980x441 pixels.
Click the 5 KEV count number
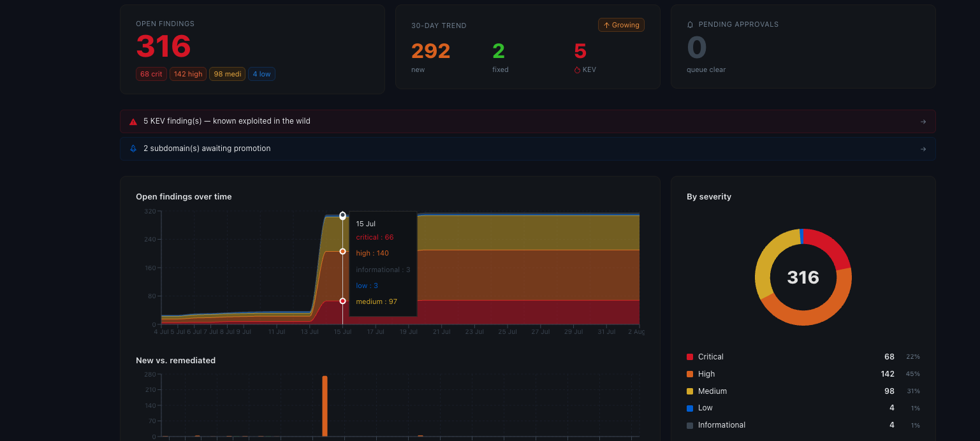pyautogui.click(x=580, y=51)
